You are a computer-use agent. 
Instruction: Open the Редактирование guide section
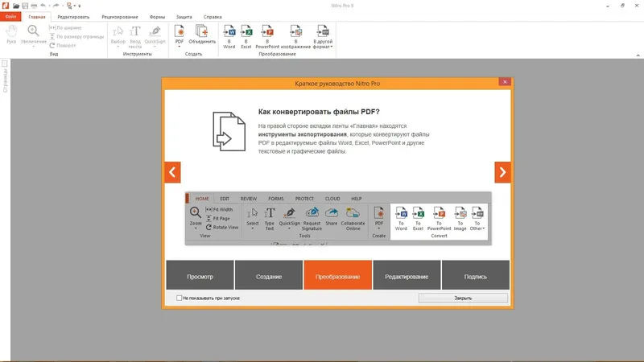[x=407, y=275]
